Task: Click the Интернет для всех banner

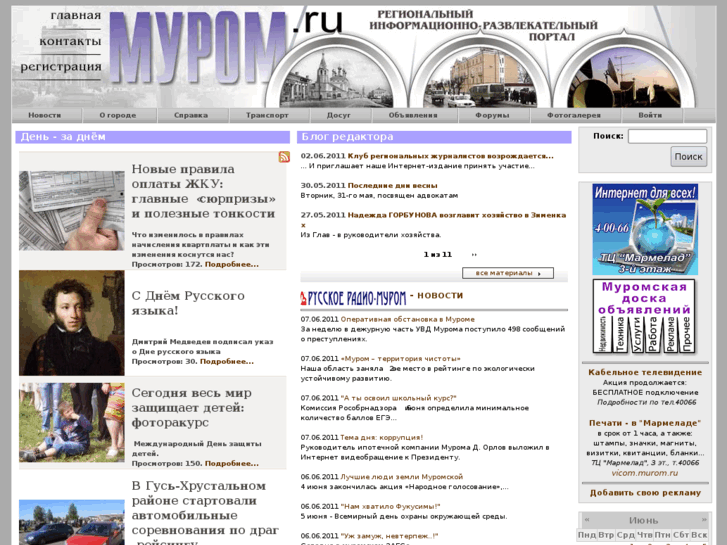Action: click(x=645, y=229)
